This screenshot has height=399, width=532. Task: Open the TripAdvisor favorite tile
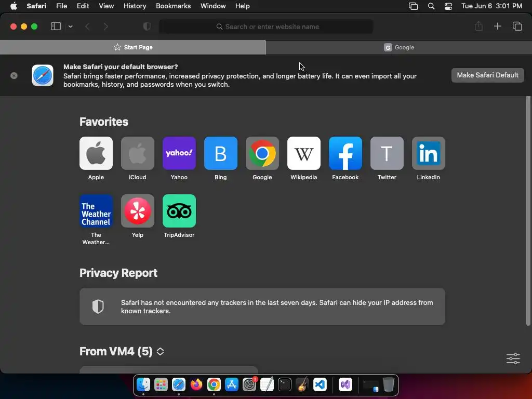coord(179,211)
